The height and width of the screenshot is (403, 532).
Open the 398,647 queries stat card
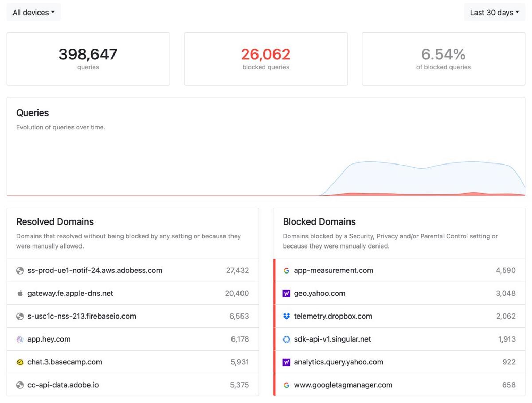(88, 59)
